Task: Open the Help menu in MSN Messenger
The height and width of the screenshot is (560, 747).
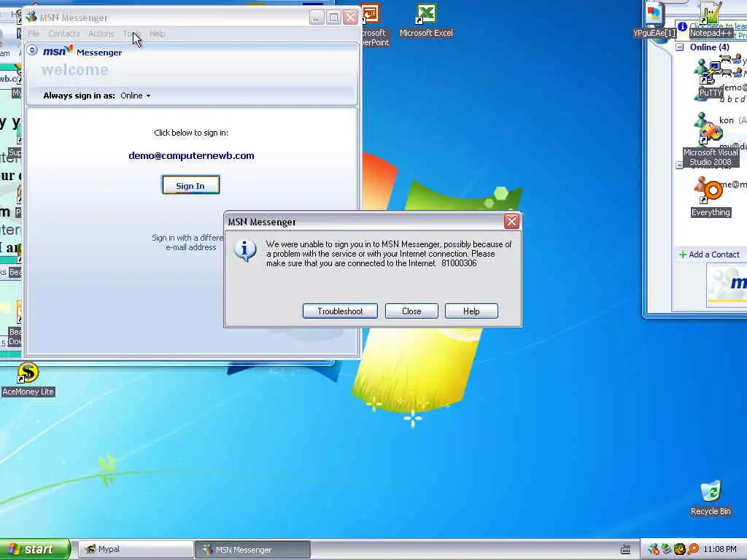Action: coord(157,34)
